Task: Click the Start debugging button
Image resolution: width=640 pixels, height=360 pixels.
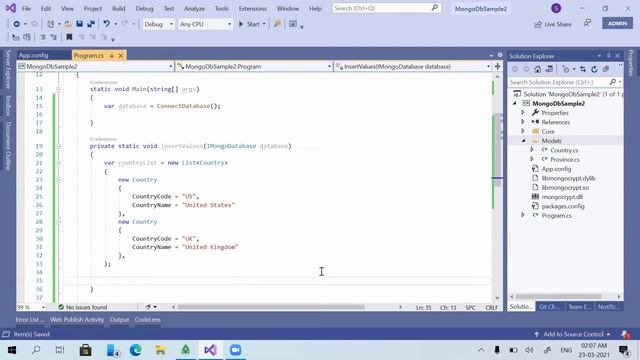Action: (249, 24)
